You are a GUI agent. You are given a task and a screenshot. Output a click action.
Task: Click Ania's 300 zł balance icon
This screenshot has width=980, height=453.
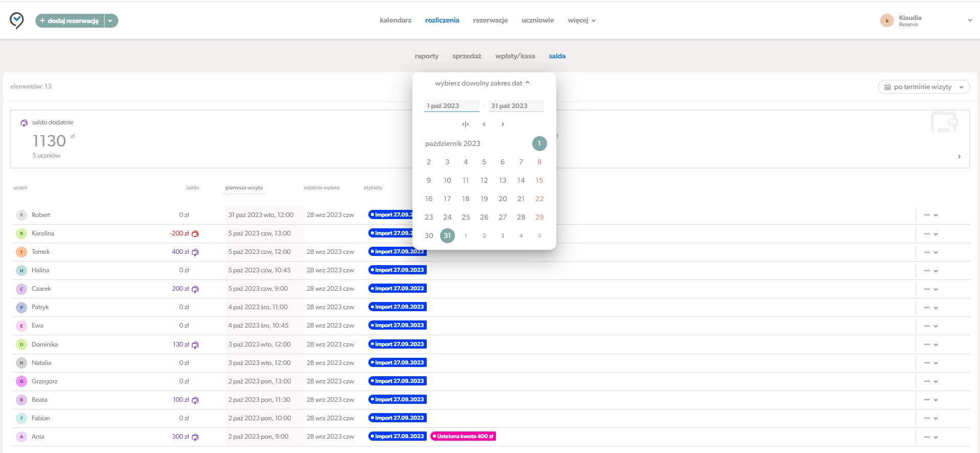pos(195,437)
